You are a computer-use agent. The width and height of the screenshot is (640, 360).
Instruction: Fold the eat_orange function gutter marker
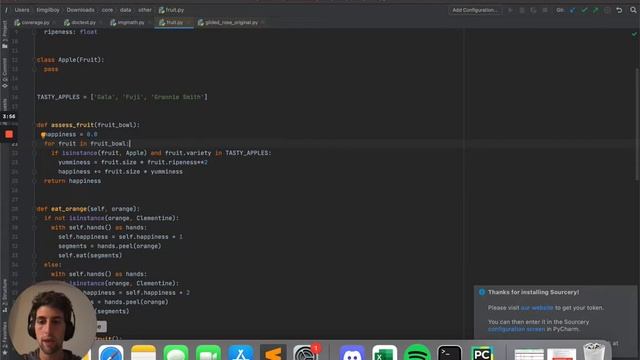click(34, 209)
